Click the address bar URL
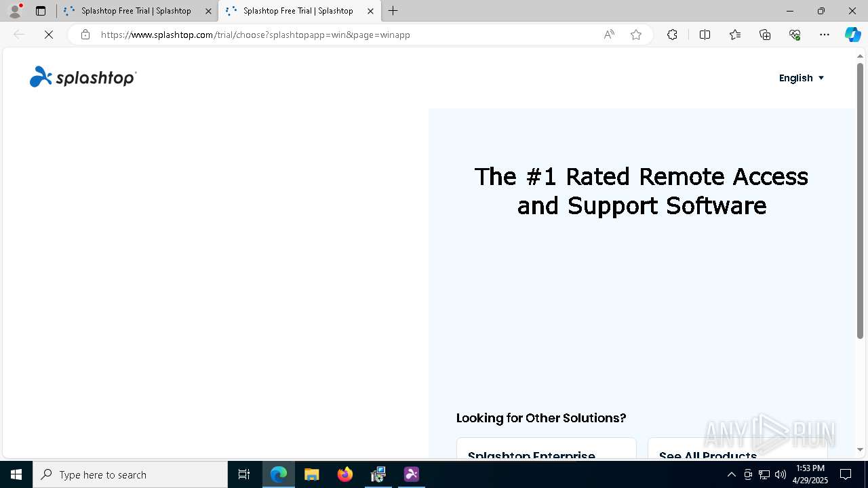868x488 pixels. click(256, 35)
